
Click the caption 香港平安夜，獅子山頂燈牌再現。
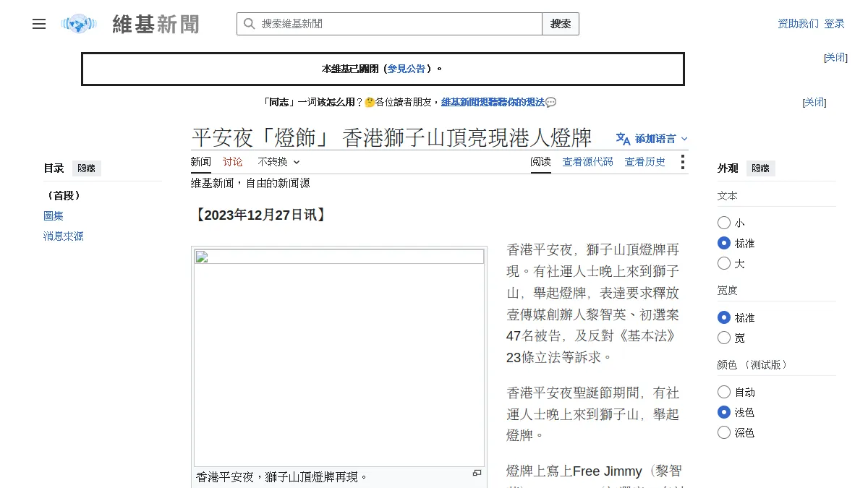[282, 477]
